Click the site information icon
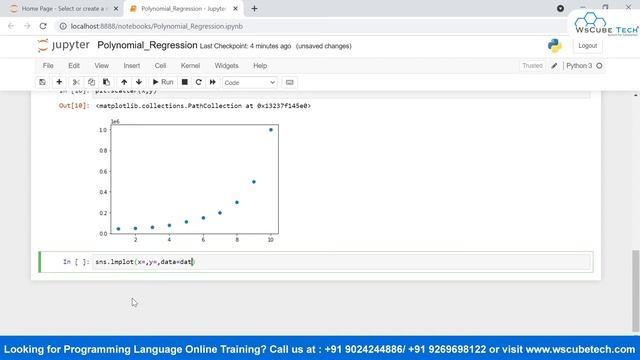Screen dimensions: 640x360 tap(63, 26)
